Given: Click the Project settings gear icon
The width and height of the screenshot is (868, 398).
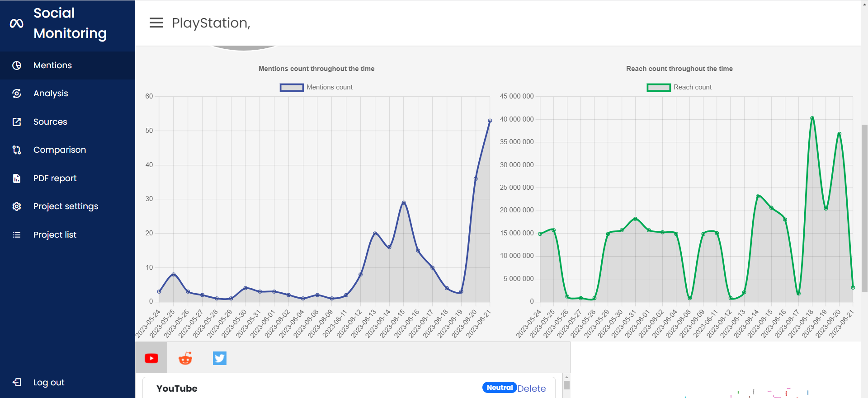Looking at the screenshot, I should tap(17, 206).
